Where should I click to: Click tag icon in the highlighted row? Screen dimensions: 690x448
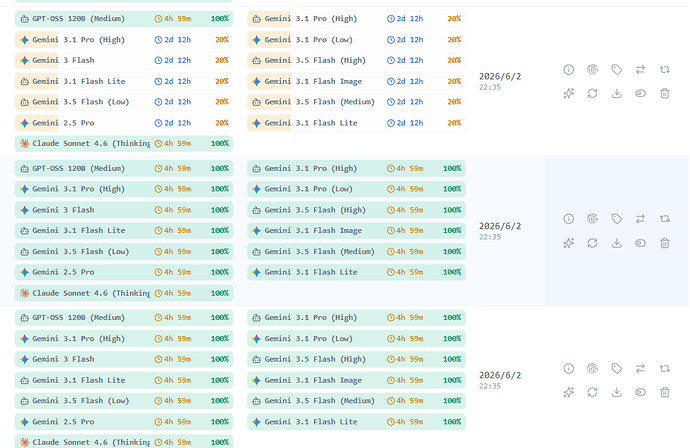coord(617,219)
